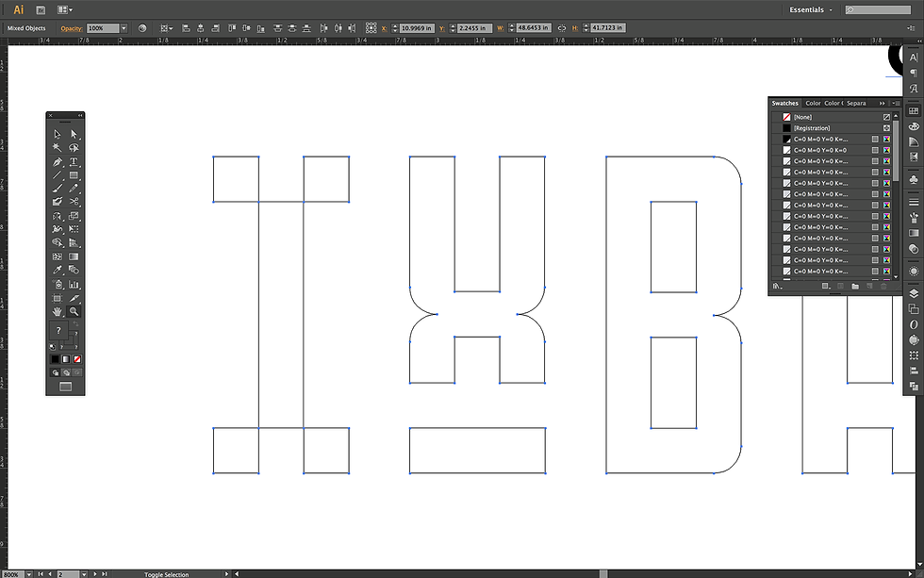Choose the Blend tool
This screenshot has height=578, width=924.
tap(74, 270)
